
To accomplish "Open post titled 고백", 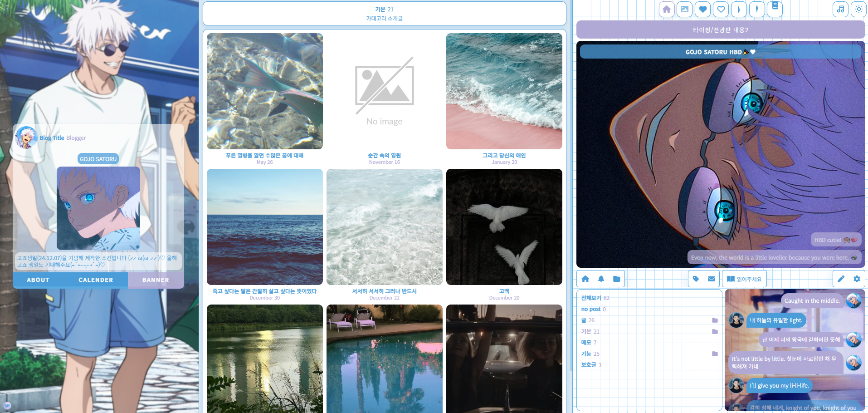I will [x=504, y=291].
